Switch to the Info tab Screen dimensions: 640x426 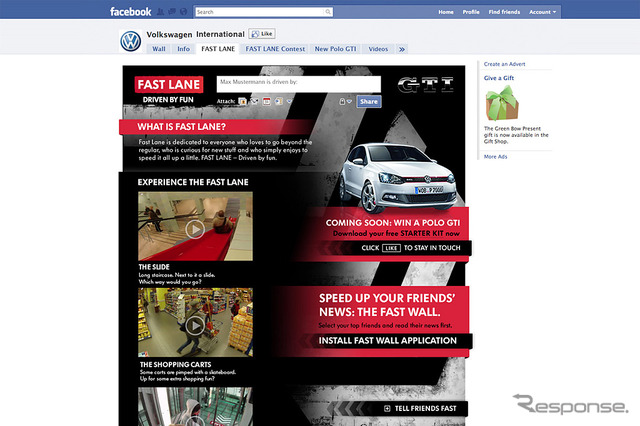[183, 49]
